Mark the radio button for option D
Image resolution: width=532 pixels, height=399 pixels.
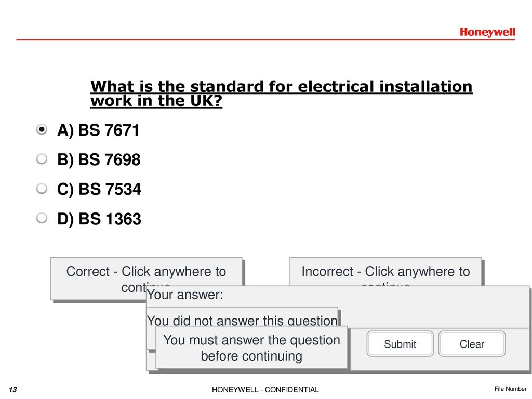(42, 218)
